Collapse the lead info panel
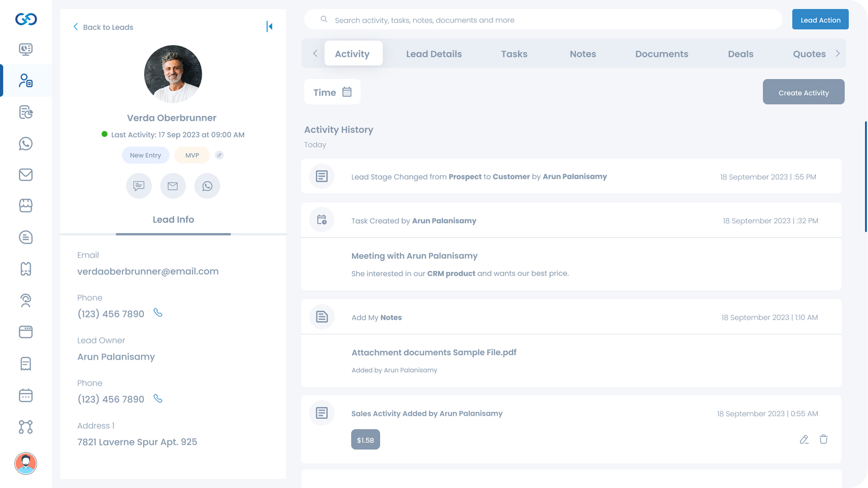This screenshot has height=488, width=868. [x=270, y=27]
